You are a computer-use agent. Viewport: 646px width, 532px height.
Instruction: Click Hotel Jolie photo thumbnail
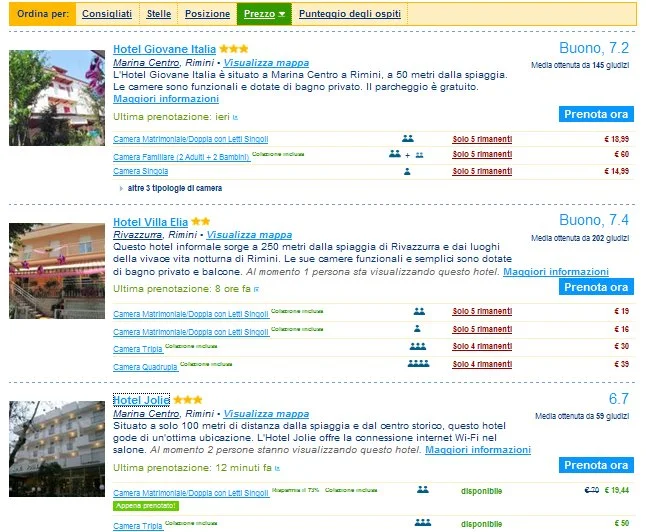[57, 449]
